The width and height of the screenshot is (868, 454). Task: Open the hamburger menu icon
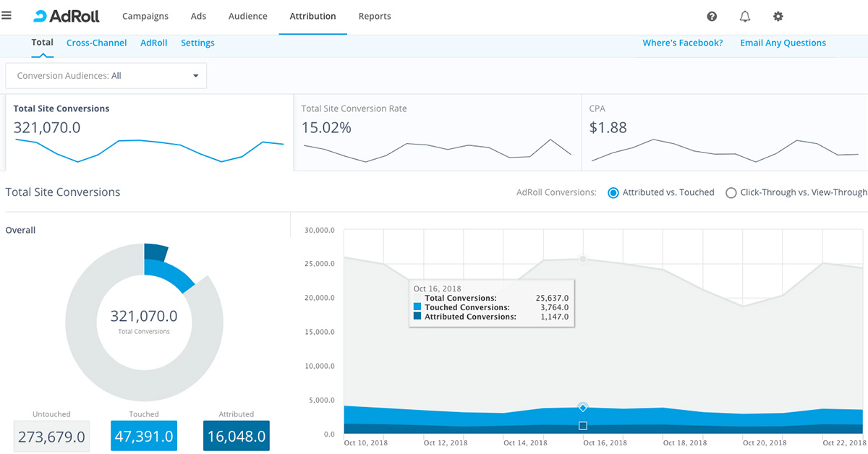(x=7, y=16)
